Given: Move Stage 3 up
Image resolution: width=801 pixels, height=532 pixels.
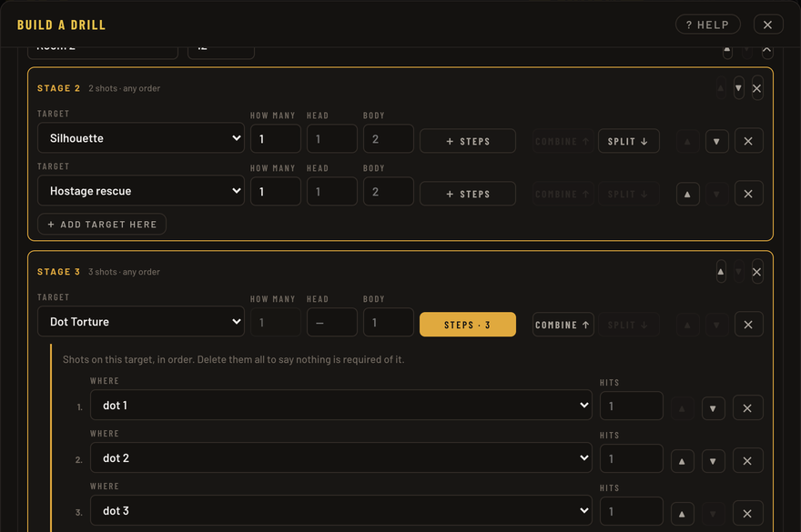Looking at the screenshot, I should pos(721,272).
